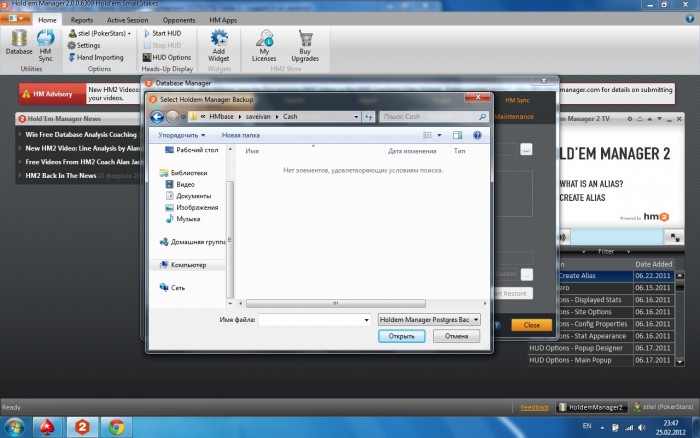700x438 pixels.
Task: Start the HUD
Action: click(x=162, y=33)
